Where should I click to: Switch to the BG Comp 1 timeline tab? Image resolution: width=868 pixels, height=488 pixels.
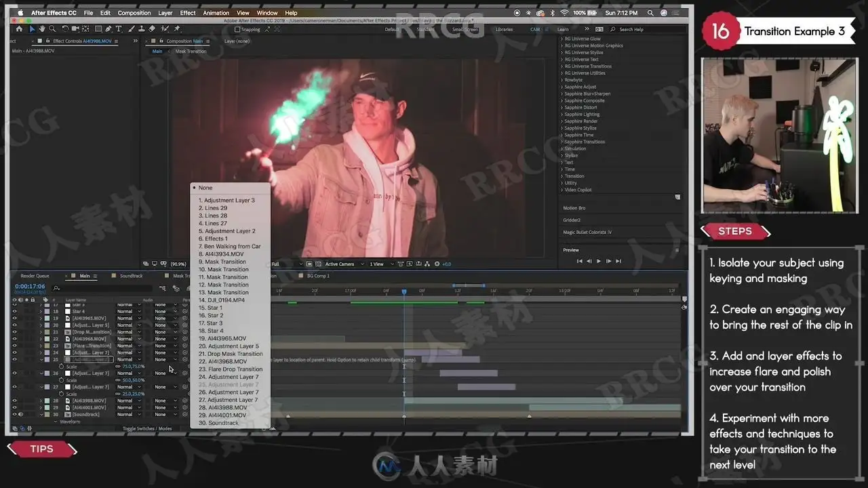pyautogui.click(x=318, y=276)
